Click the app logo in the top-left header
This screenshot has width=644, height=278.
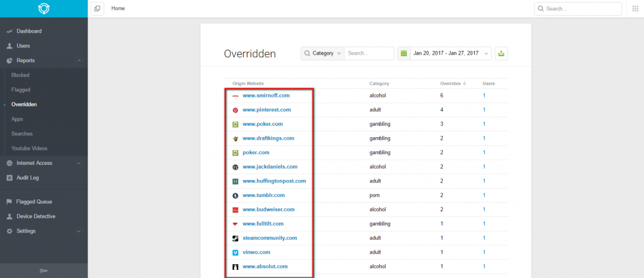pos(43,9)
